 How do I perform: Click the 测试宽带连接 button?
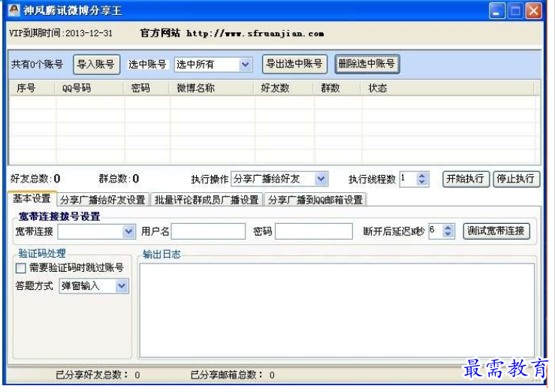point(496,231)
